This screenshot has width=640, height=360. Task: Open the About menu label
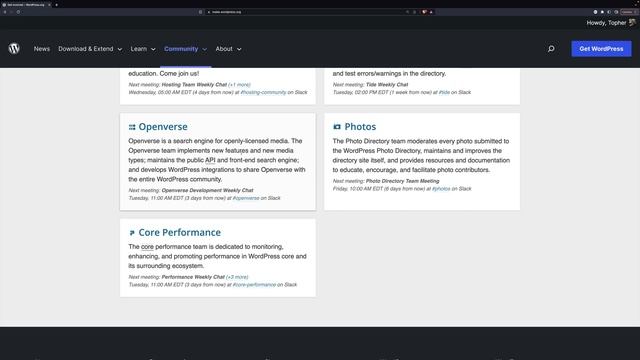pos(224,49)
